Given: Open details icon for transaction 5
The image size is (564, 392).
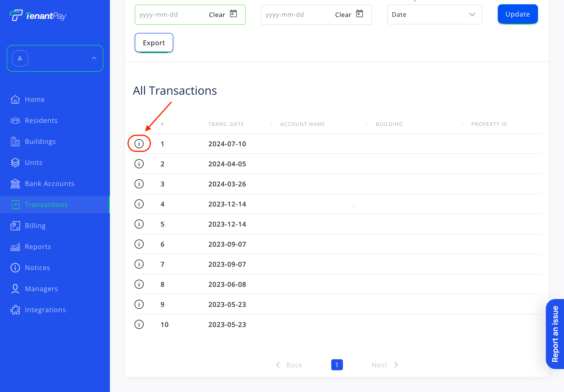Looking at the screenshot, I should (139, 224).
